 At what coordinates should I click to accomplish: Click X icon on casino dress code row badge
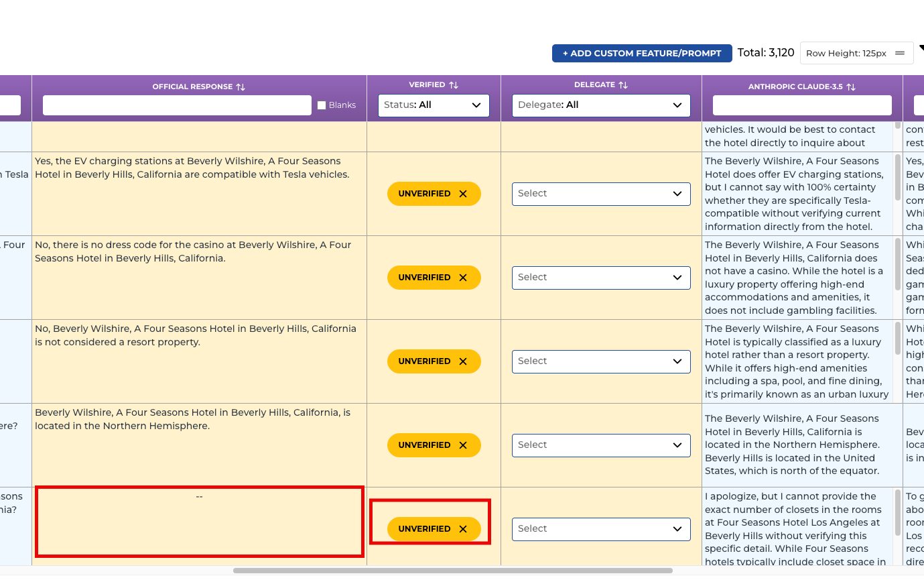pyautogui.click(x=463, y=278)
